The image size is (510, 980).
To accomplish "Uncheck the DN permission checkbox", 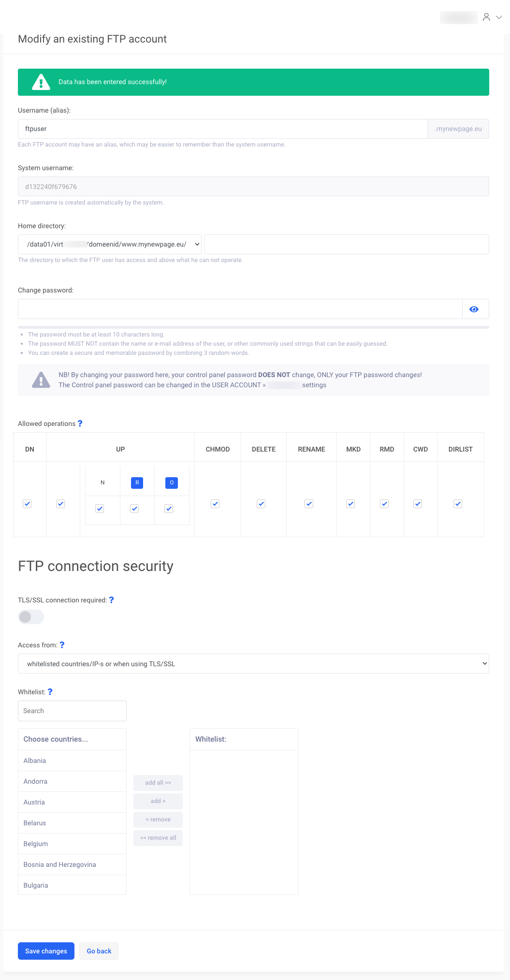I will coord(27,504).
